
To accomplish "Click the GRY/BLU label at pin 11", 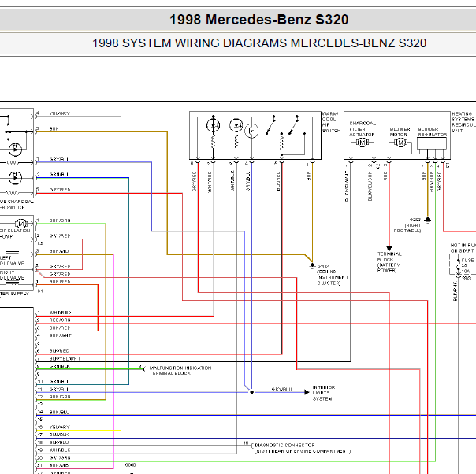I will point(60,389).
